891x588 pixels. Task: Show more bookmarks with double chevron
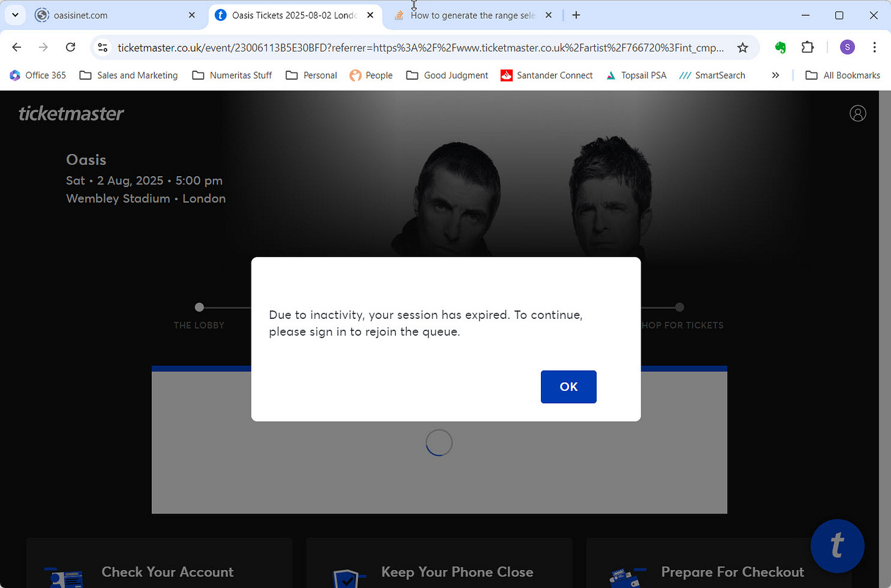(775, 75)
